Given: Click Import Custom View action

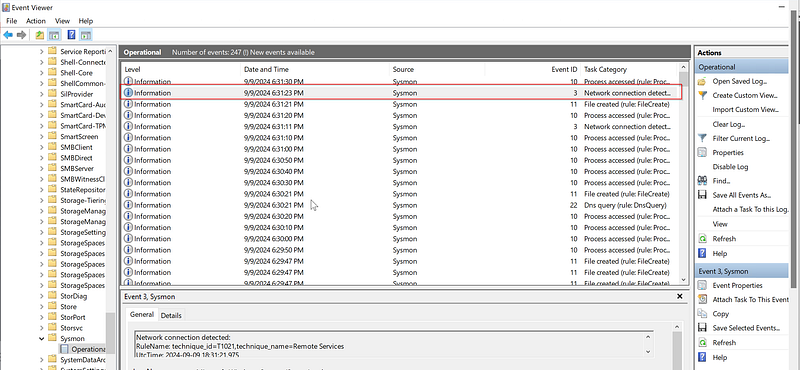Looking at the screenshot, I should [x=745, y=110].
